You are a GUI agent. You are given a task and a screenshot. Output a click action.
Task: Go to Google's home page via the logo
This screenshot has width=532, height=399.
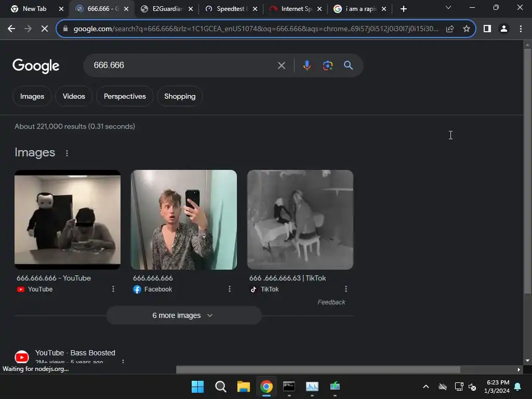coord(36,65)
